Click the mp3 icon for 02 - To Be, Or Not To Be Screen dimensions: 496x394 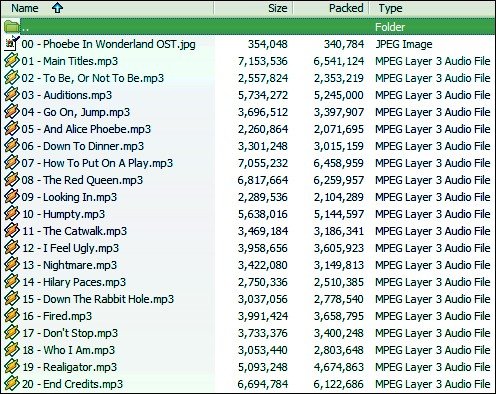click(11, 78)
